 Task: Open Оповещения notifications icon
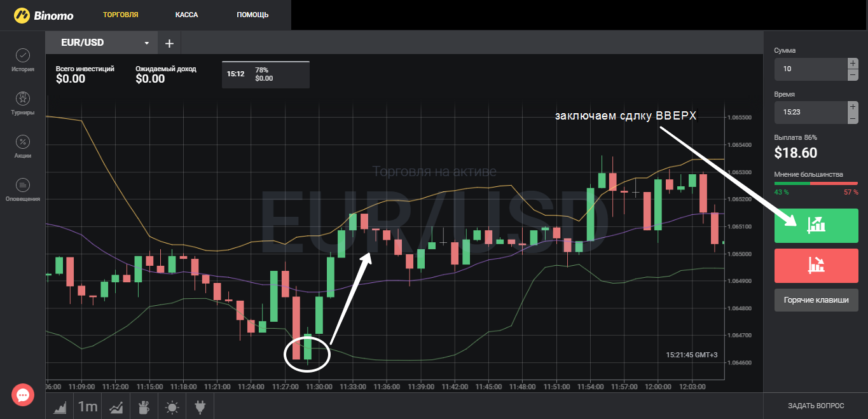(x=22, y=185)
